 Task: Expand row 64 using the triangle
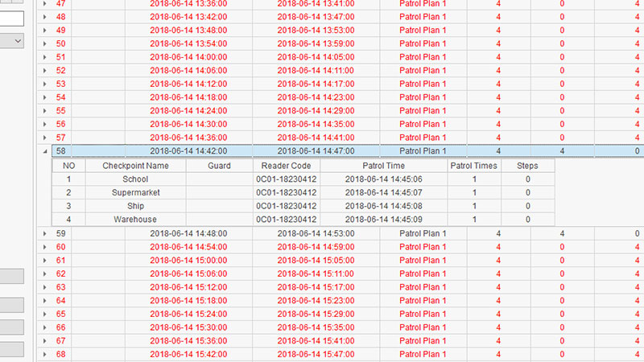click(44, 301)
